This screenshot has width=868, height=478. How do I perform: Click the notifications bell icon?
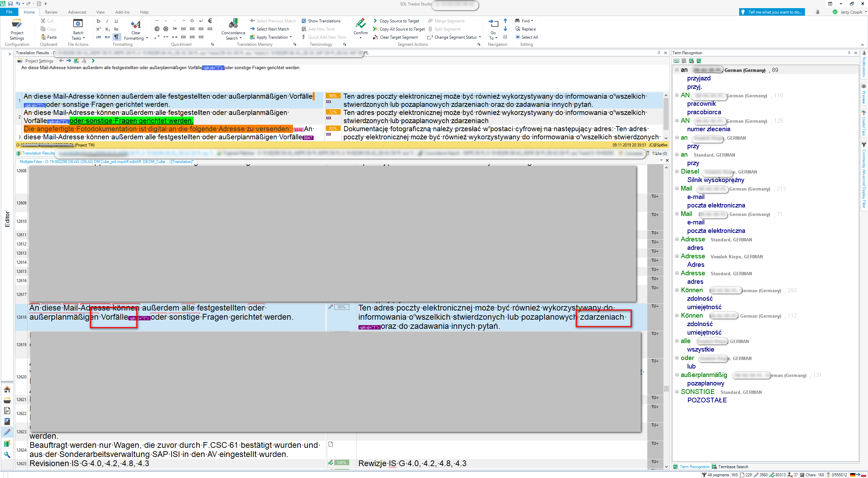click(818, 12)
